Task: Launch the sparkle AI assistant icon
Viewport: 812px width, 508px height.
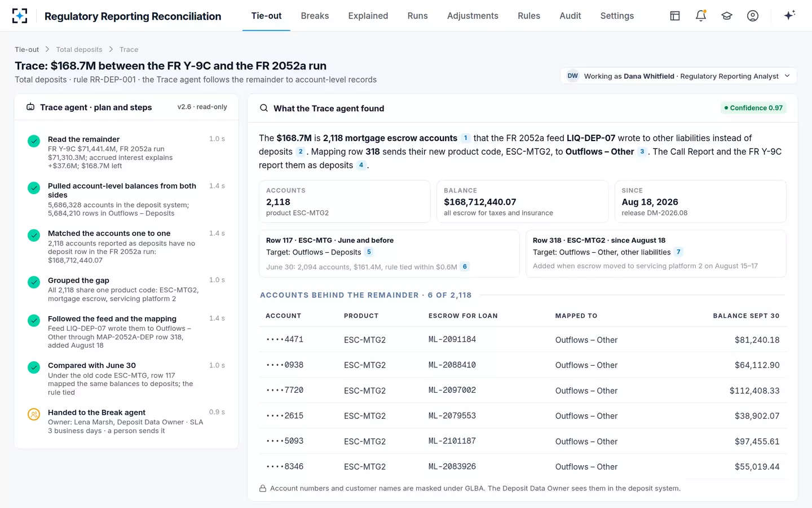Action: pyautogui.click(x=789, y=15)
